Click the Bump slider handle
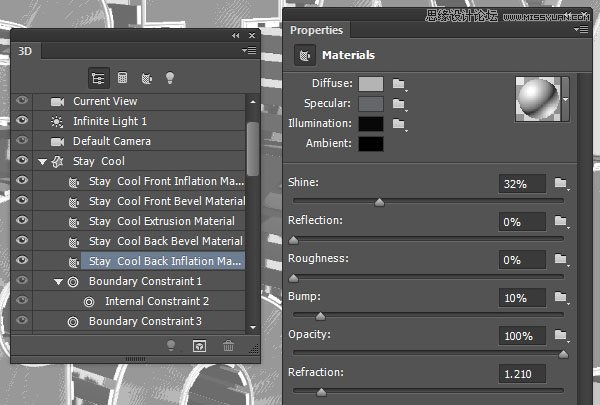This screenshot has width=600, height=405. [x=320, y=316]
